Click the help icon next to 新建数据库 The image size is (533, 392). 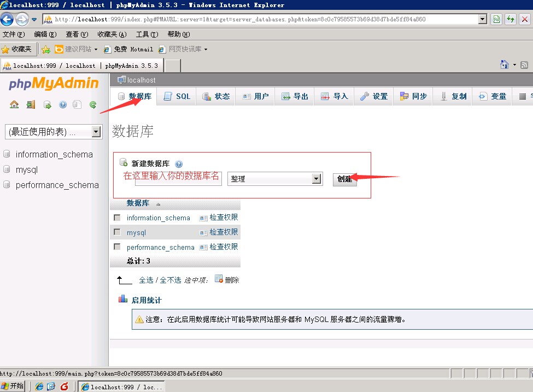179,164
